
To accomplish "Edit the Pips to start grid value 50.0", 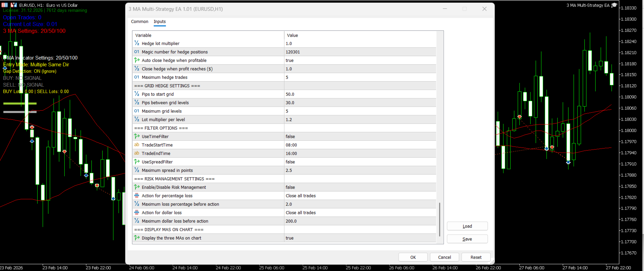I will tap(360, 94).
